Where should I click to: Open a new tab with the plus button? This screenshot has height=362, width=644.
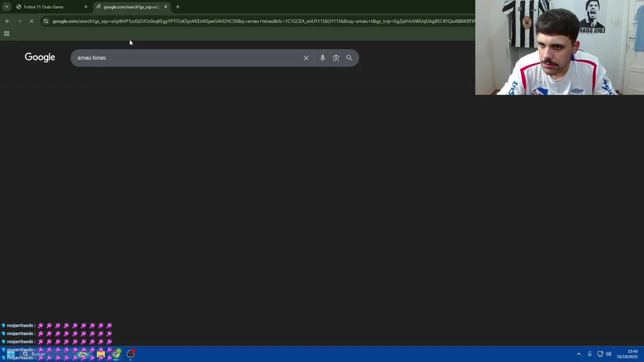178,7
